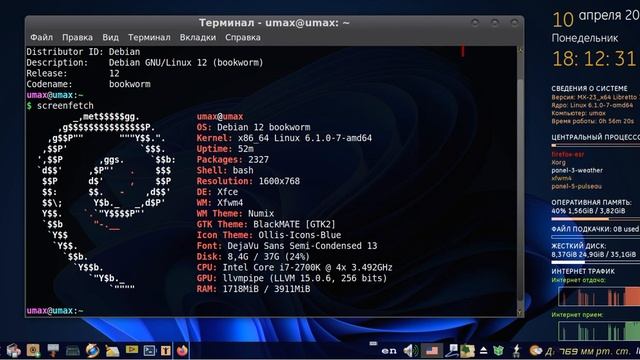Viewport: 640px width, 360px height.
Task: Click the RAM usage bar in system widget
Action: (x=596, y=219)
